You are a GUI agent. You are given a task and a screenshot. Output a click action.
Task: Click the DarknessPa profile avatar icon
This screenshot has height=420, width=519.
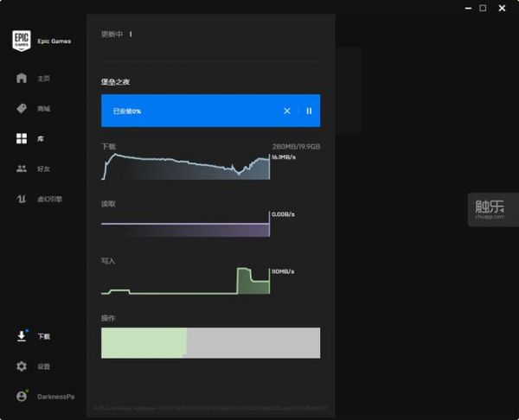coord(22,396)
